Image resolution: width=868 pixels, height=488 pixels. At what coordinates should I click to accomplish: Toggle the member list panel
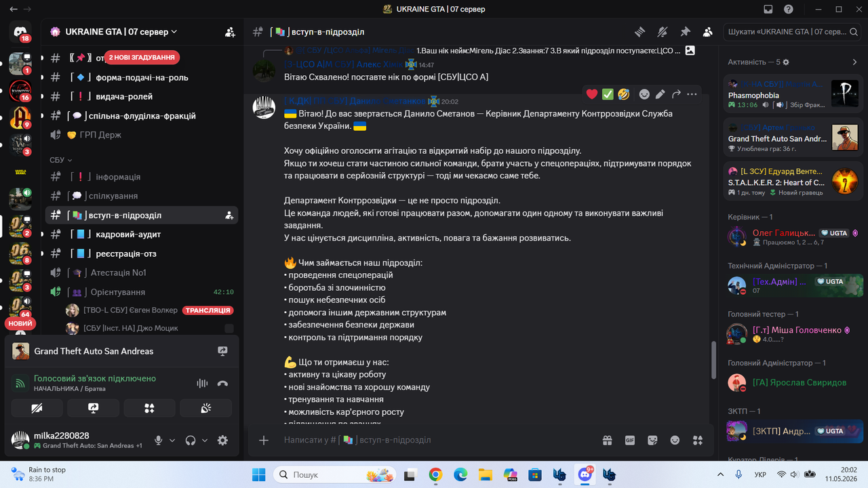pos(708,32)
